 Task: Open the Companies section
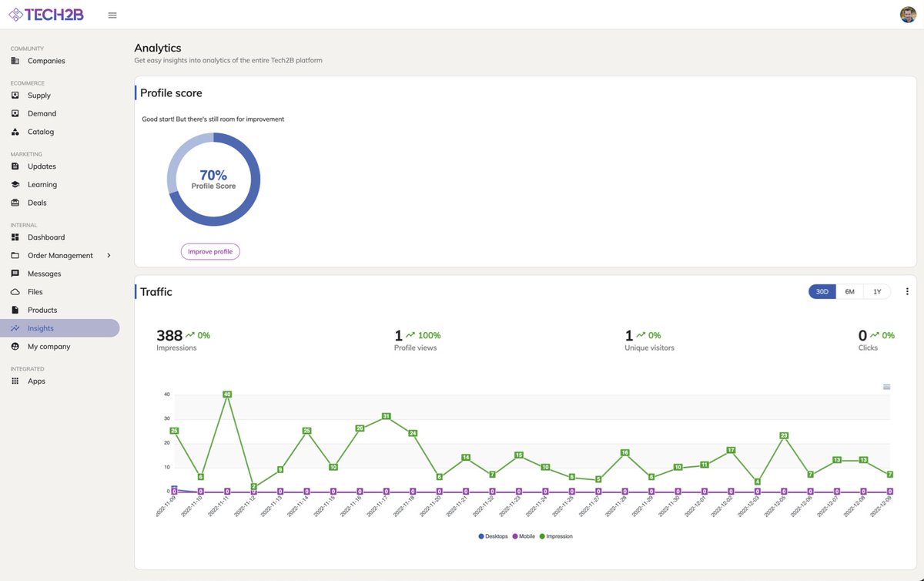pyautogui.click(x=46, y=60)
